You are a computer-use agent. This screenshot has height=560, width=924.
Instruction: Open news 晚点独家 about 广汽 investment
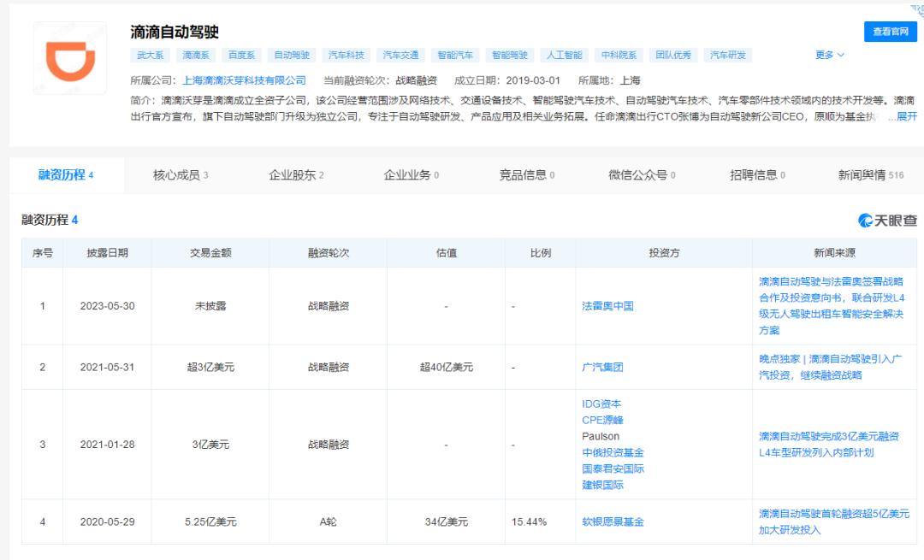pos(830,367)
